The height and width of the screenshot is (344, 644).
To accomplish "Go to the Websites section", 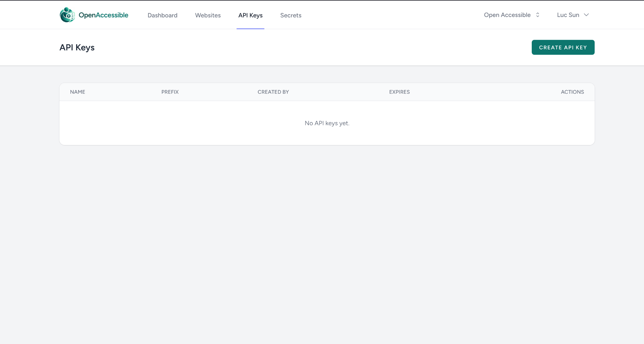I will (x=208, y=15).
